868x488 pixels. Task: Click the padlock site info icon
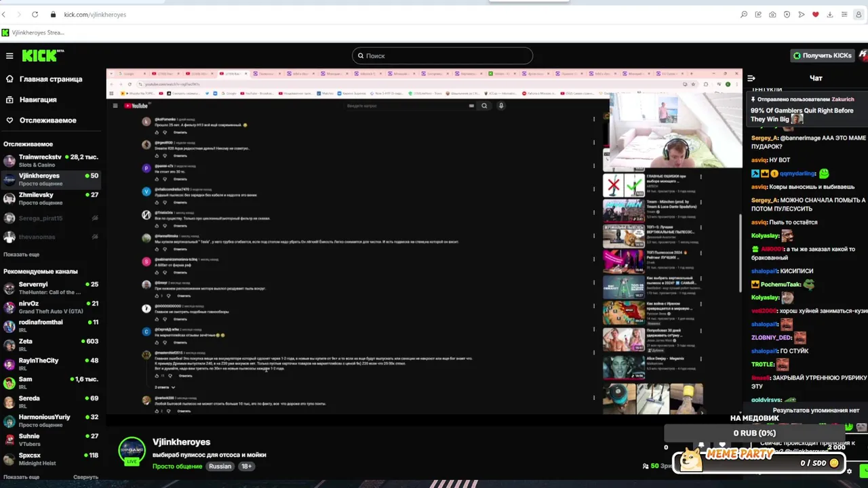[x=53, y=14]
